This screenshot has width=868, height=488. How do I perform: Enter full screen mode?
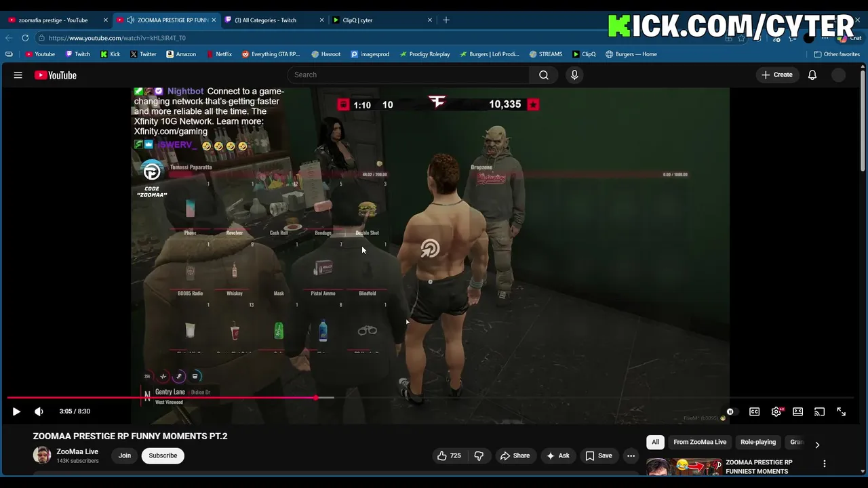841,411
